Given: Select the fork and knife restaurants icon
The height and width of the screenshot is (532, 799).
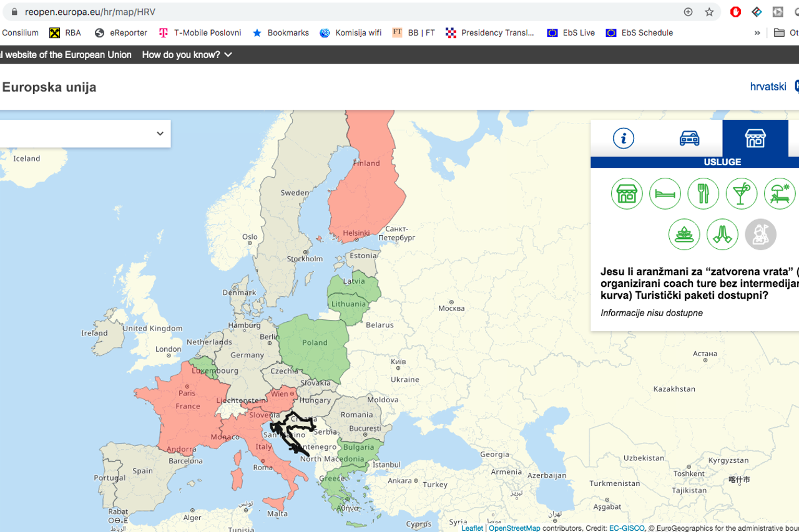Looking at the screenshot, I should 703,193.
